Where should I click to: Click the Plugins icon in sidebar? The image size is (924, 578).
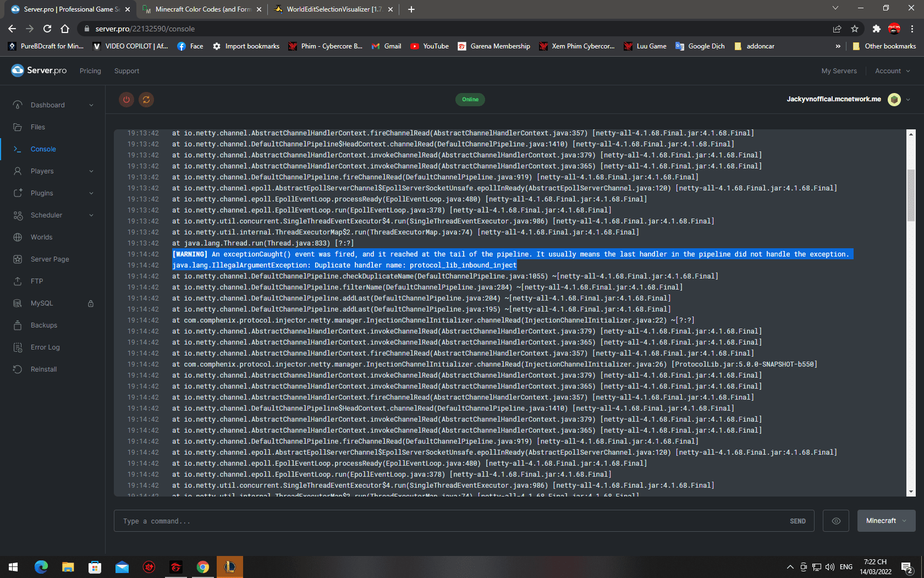(18, 193)
